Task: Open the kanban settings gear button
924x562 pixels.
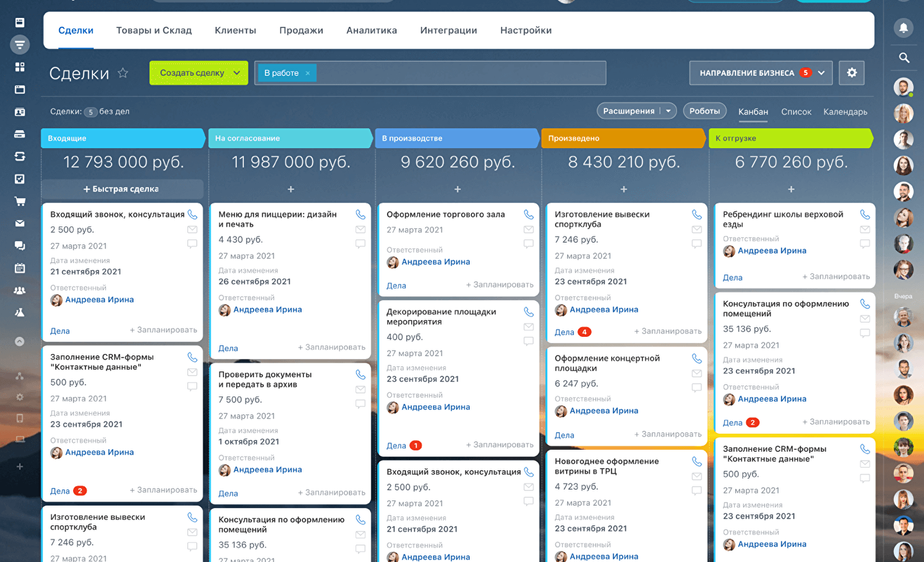Action: 852,73
